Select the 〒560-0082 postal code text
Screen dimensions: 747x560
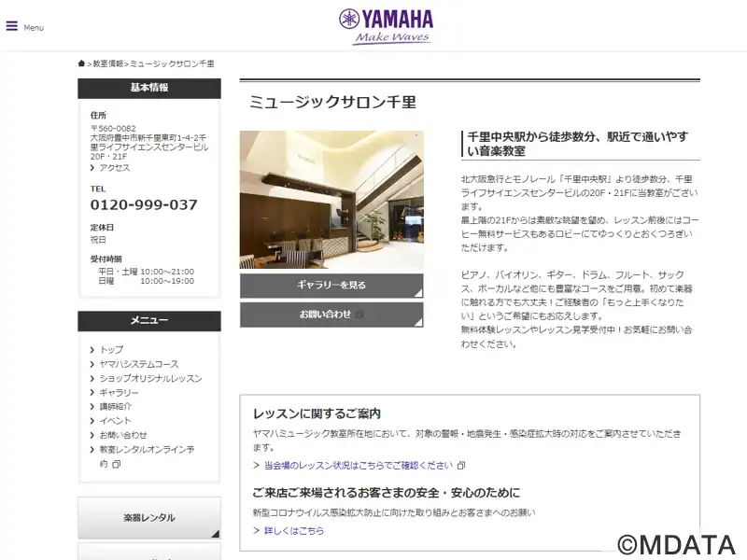pyautogui.click(x=113, y=129)
